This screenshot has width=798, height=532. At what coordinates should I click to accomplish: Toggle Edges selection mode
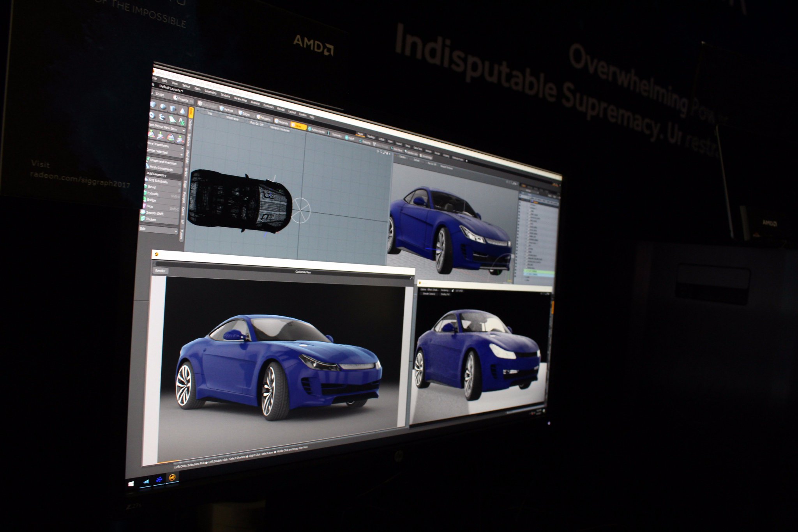pyautogui.click(x=244, y=113)
